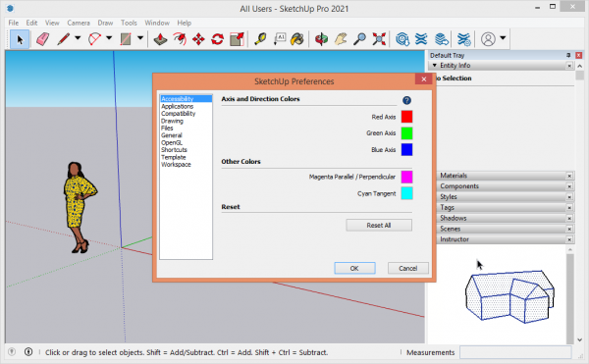Viewport: 589px width, 364px height.
Task: Expand the Arc tool dropdown arrow
Action: click(x=109, y=38)
